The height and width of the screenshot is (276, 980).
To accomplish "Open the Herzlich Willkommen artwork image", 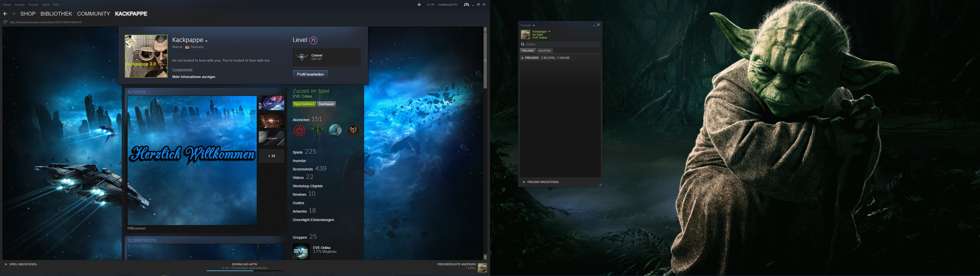I will tap(192, 160).
